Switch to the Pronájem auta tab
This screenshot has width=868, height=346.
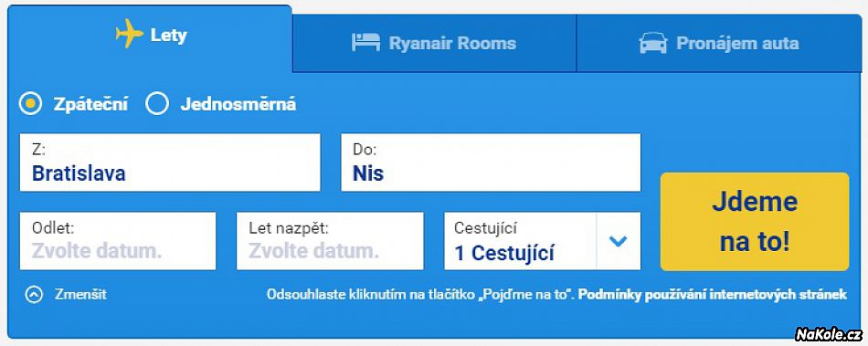click(719, 43)
